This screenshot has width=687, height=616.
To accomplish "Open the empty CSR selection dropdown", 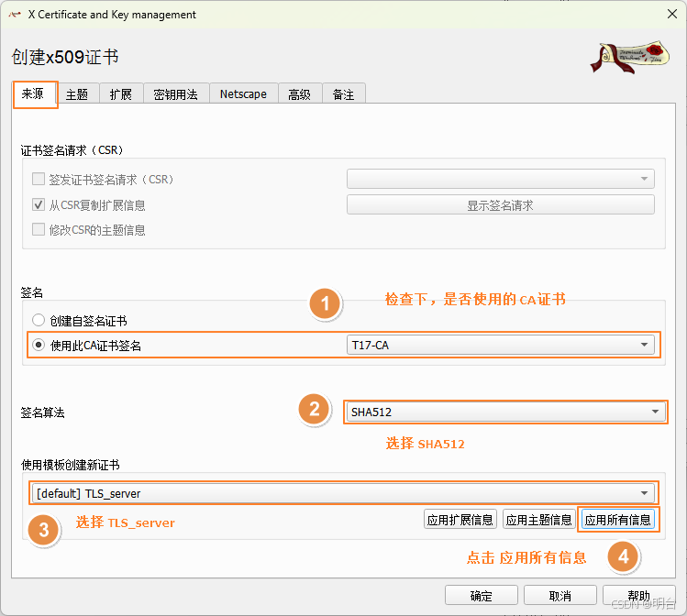I will pos(501,179).
